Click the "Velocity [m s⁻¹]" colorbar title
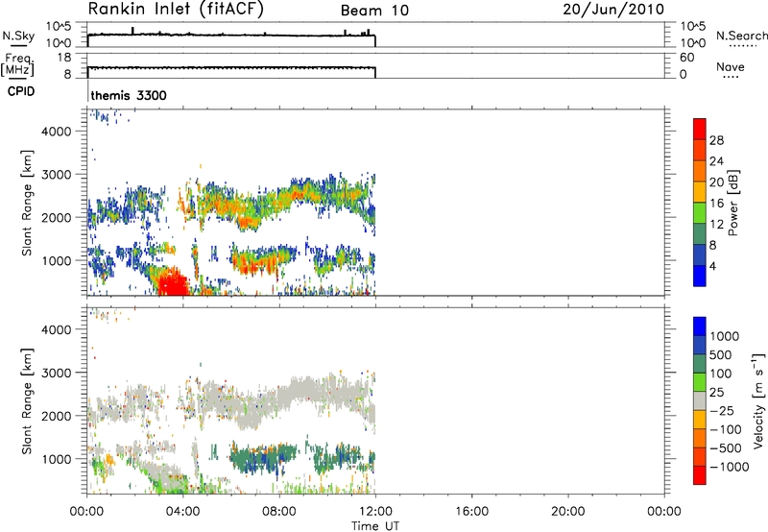This screenshot has width=768, height=532. point(758,400)
